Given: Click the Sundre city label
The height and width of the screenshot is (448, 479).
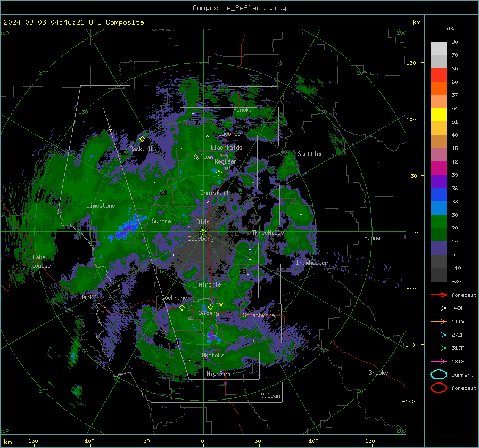Looking at the screenshot, I should click(161, 221).
